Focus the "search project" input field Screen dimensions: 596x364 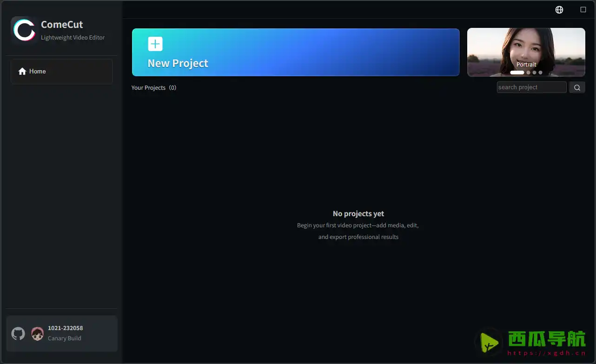(x=531, y=87)
